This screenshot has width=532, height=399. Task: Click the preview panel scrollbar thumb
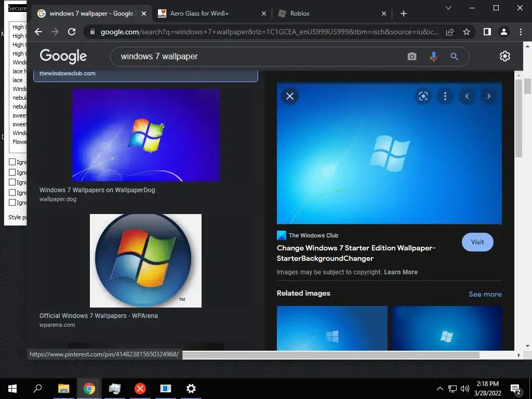pos(518,118)
